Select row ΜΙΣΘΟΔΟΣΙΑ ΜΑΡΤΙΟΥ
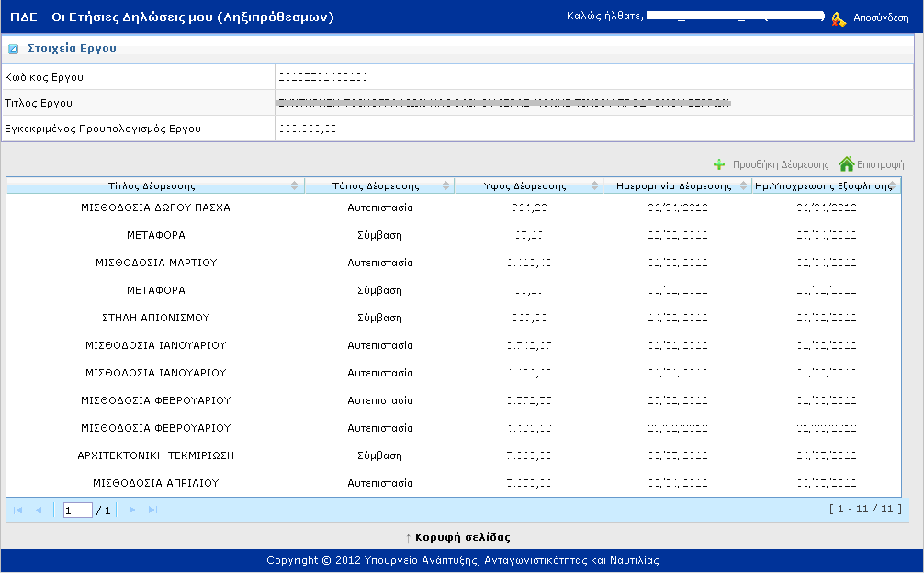Screen dimensions: 924x573 coord(454,263)
